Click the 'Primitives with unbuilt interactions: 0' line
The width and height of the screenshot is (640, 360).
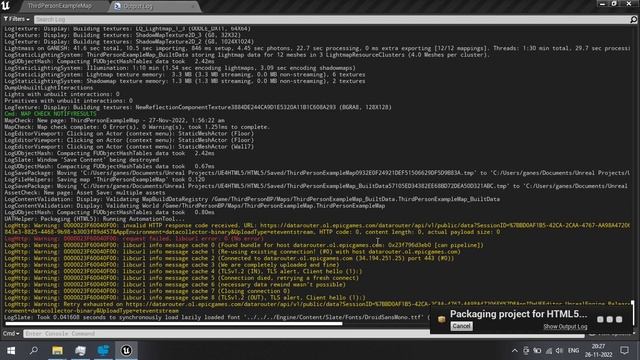68,101
